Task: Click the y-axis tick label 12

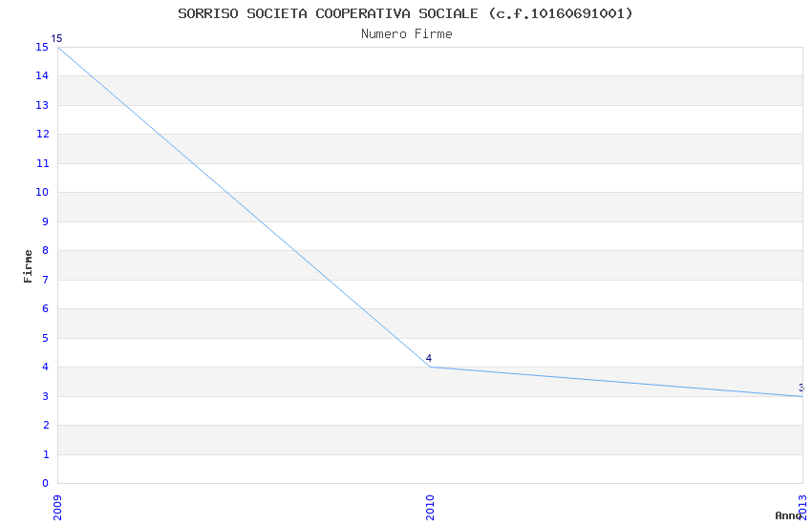Action: tap(42, 134)
